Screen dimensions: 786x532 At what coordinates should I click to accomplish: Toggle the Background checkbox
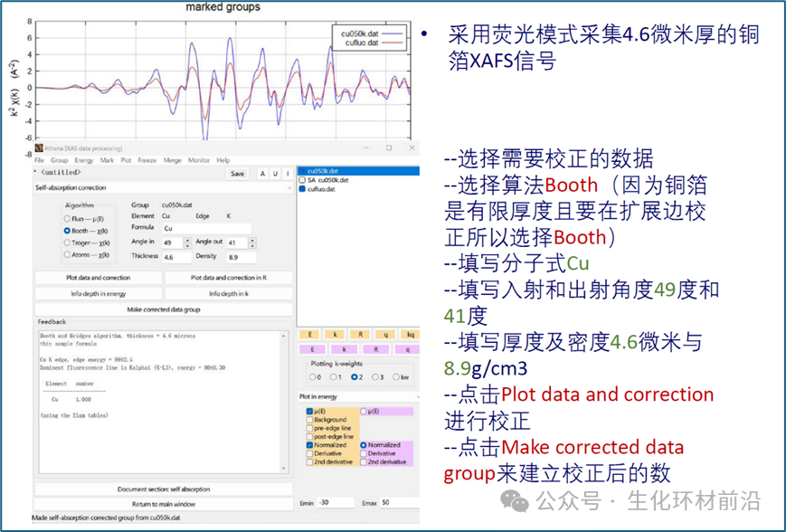309,420
